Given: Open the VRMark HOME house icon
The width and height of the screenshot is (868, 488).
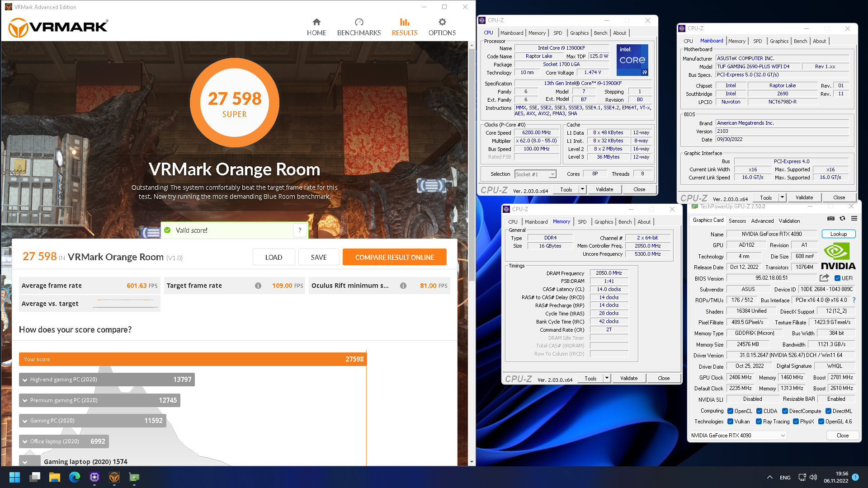Looking at the screenshot, I should [316, 22].
